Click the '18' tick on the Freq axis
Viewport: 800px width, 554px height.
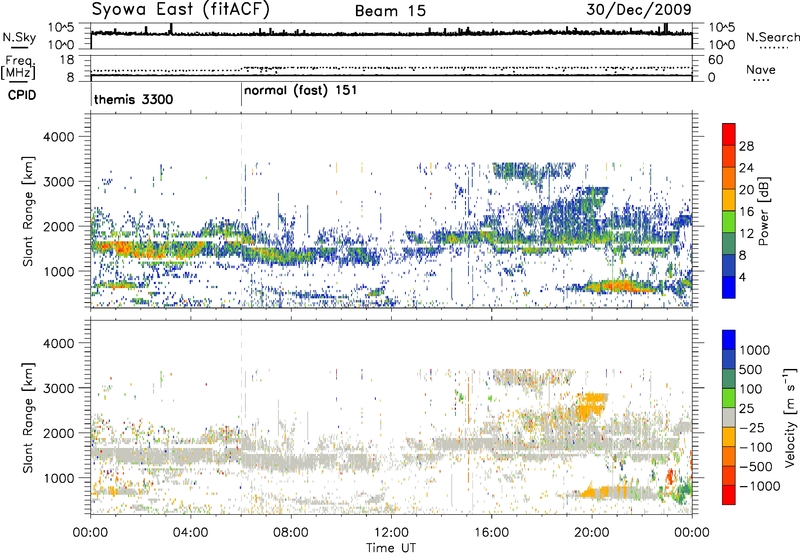click(x=67, y=60)
